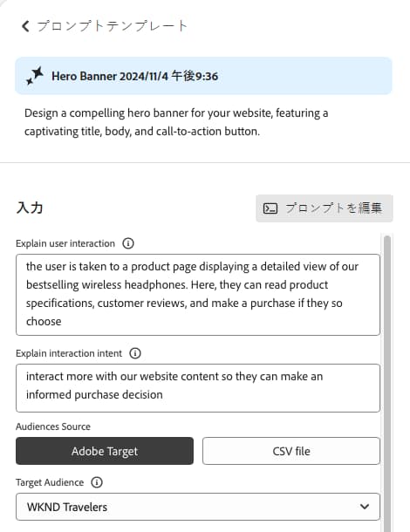Click the プロンプトを編集 button

pos(325,208)
